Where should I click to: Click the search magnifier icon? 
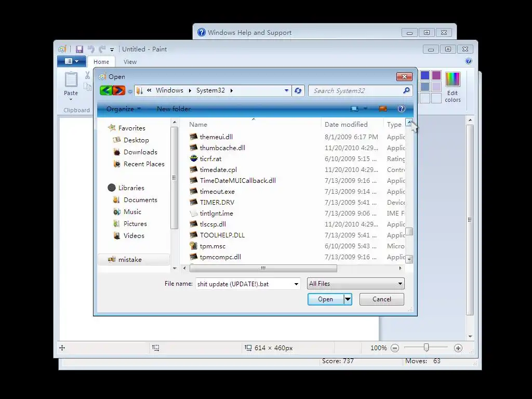click(x=406, y=90)
